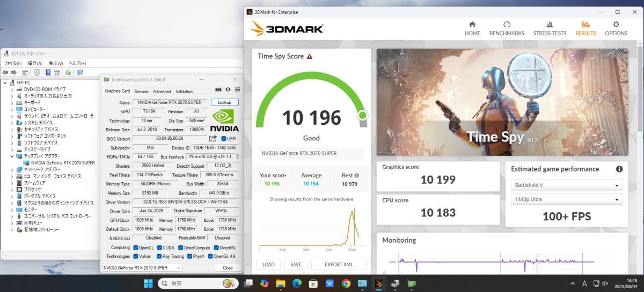
Task: Open the ファイル(F) menu in Device Manager
Action: [x=13, y=63]
